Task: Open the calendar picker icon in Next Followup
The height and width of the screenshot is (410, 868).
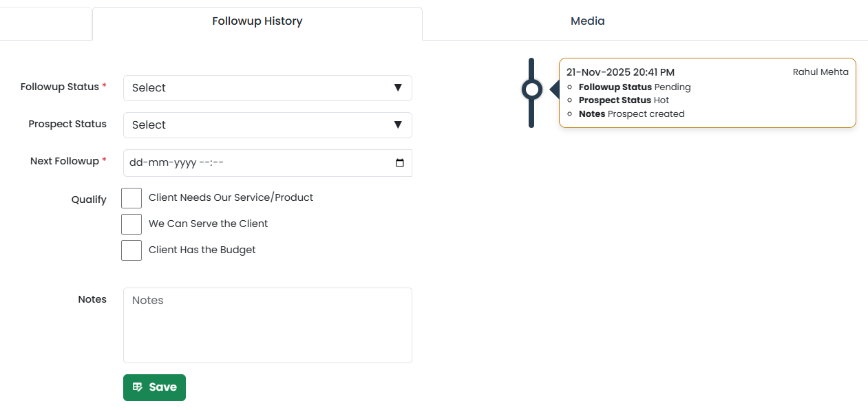Action: click(x=400, y=163)
